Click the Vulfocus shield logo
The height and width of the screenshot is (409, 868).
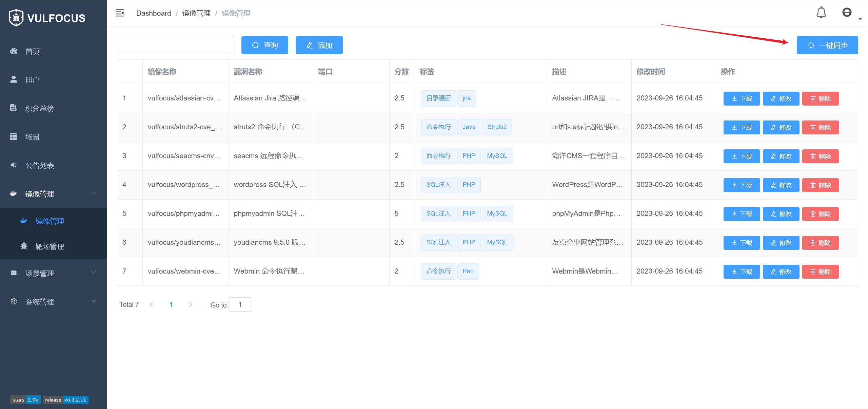click(x=16, y=18)
